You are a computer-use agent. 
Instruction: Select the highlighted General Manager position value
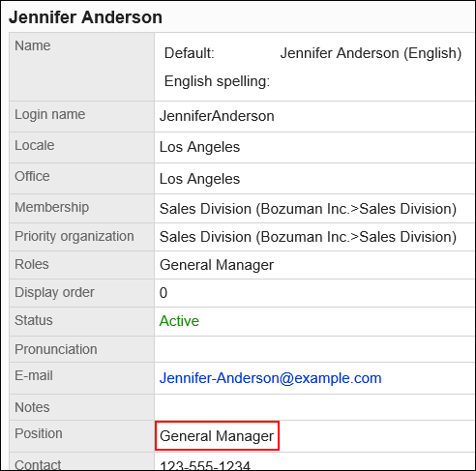[x=217, y=436]
